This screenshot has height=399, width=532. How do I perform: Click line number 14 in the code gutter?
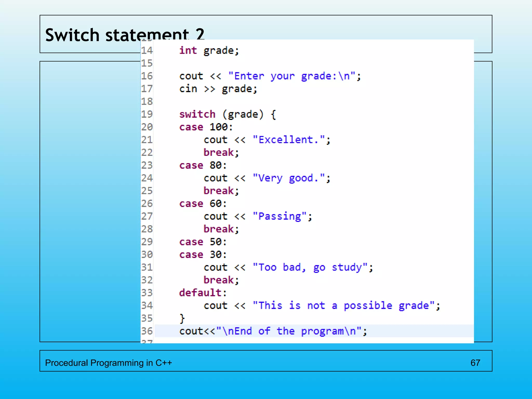(x=147, y=50)
